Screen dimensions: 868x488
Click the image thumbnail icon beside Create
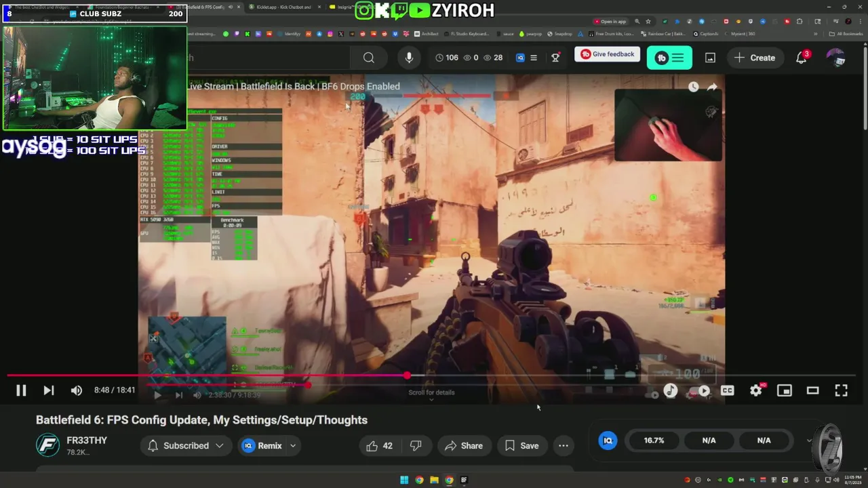pyautogui.click(x=710, y=58)
